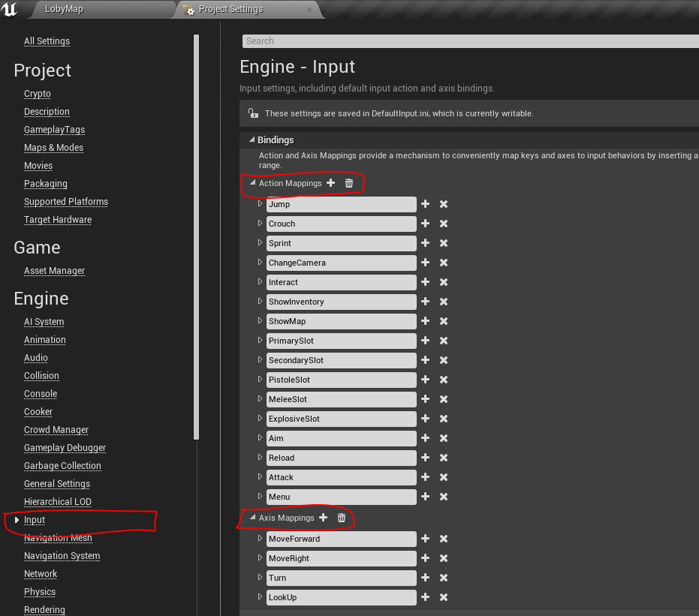Image resolution: width=699 pixels, height=616 pixels.
Task: Switch to the LobyMap tab
Action: tap(64, 9)
